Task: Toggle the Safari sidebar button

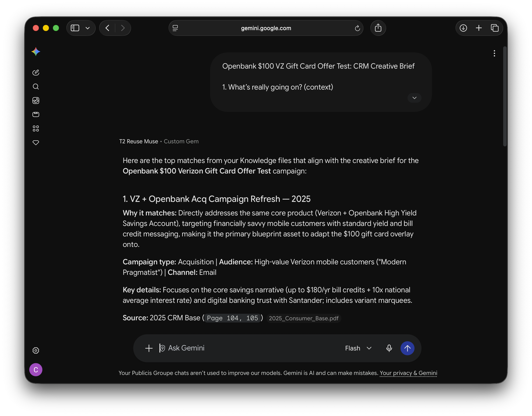Action: [x=75, y=28]
